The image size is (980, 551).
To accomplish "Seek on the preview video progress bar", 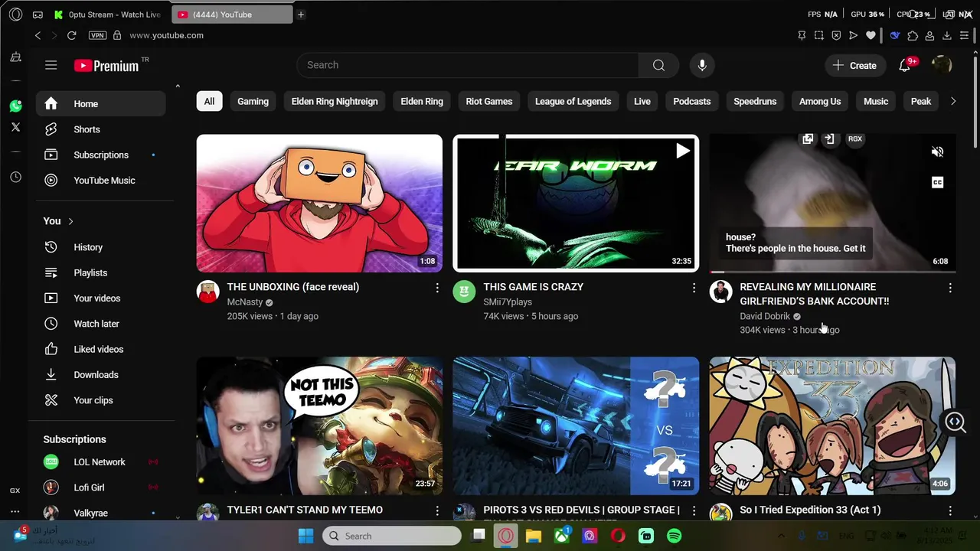I will pos(832,272).
